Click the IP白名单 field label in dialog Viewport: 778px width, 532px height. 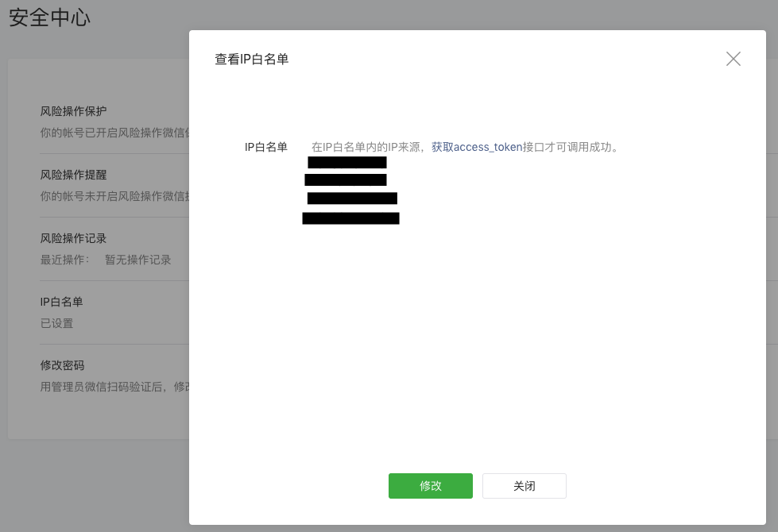pos(266,147)
